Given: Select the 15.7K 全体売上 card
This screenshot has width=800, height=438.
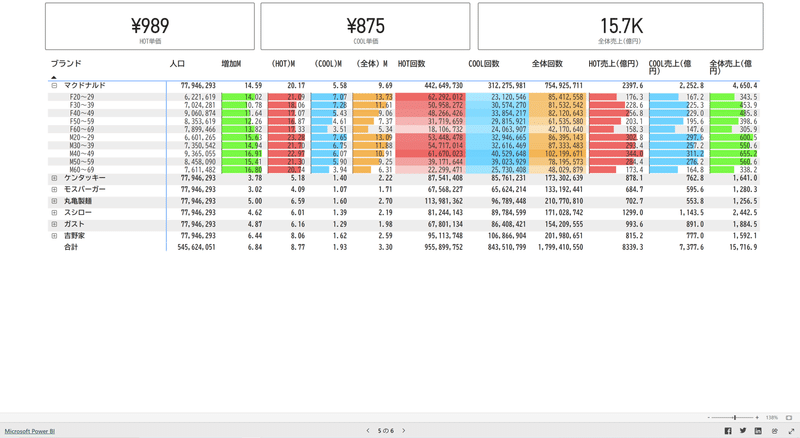Looking at the screenshot, I should pyautogui.click(x=620, y=26).
